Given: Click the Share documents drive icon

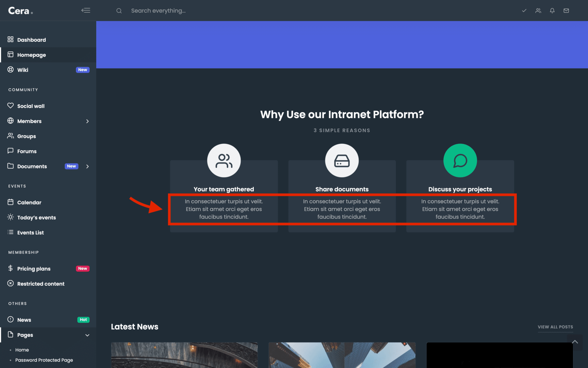Looking at the screenshot, I should point(342,161).
